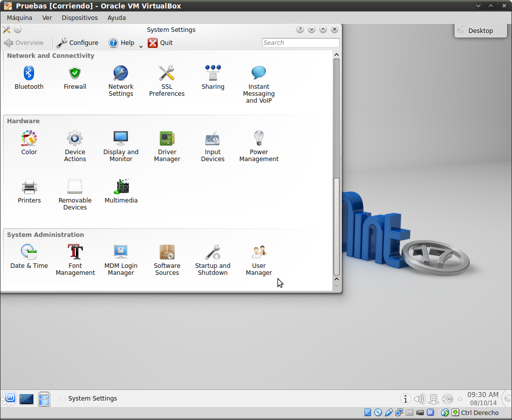
Task: Open Date & Time settings
Action: coord(29,257)
